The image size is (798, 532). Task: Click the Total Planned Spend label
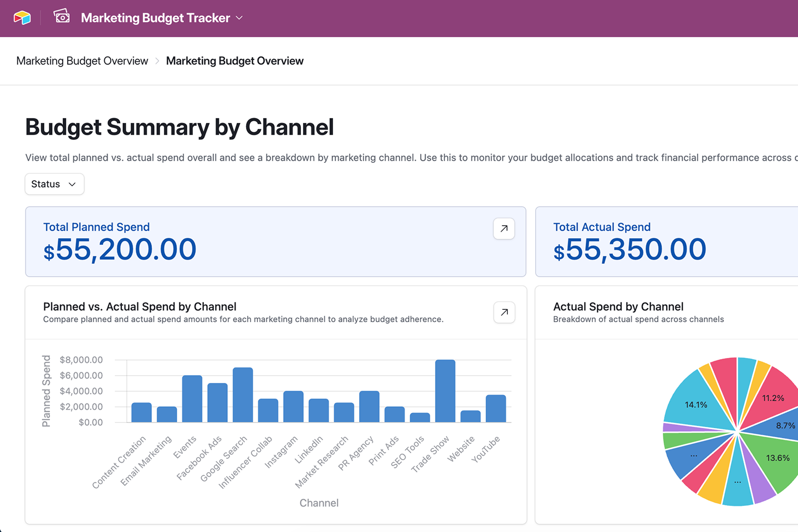(96, 227)
